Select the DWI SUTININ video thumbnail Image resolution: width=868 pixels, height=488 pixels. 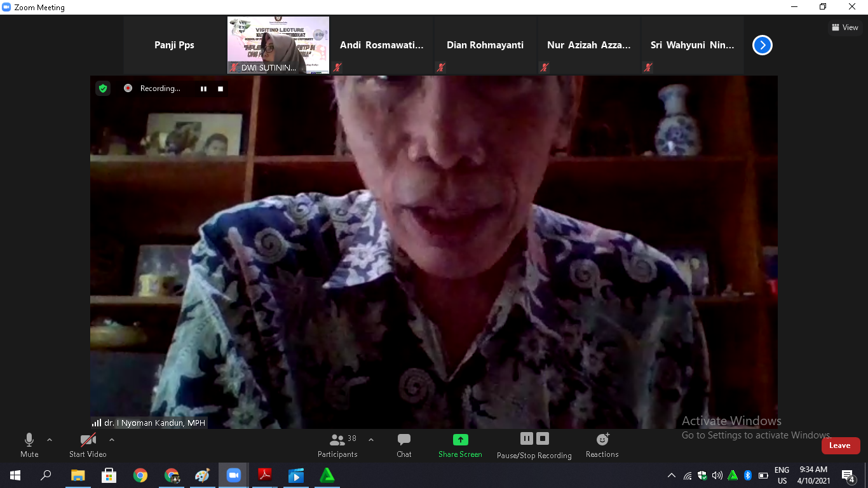click(278, 45)
